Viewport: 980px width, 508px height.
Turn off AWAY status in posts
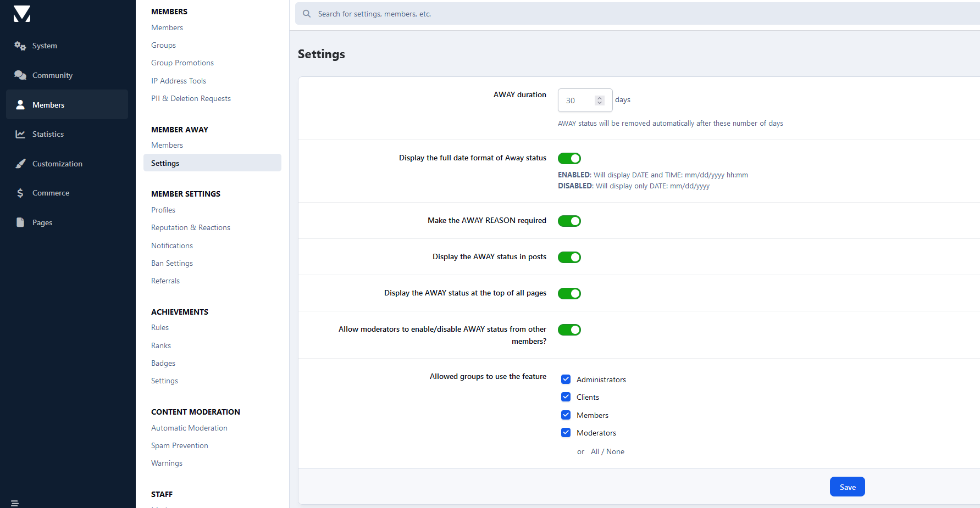tap(569, 258)
